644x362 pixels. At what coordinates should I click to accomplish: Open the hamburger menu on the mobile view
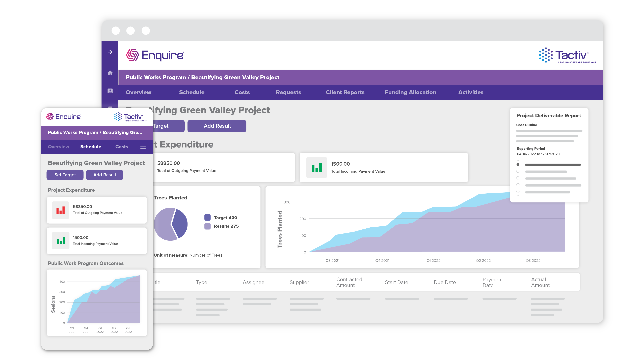pyautogui.click(x=143, y=147)
